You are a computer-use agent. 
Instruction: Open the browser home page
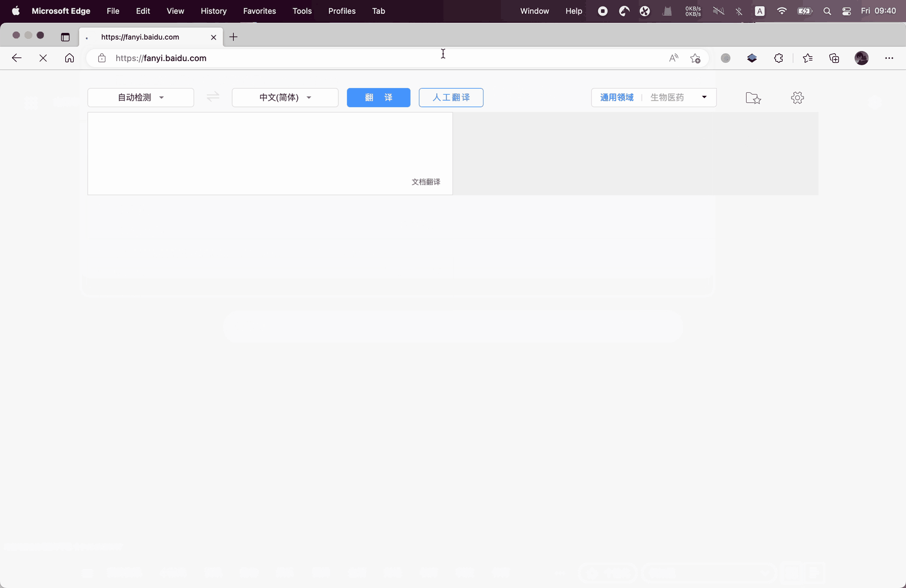pos(70,58)
